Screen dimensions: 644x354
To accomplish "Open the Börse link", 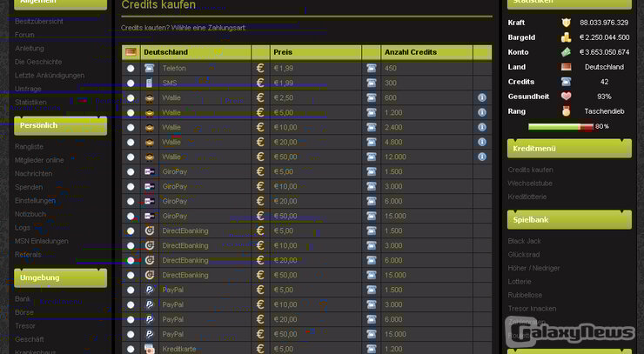I will pos(24,312).
